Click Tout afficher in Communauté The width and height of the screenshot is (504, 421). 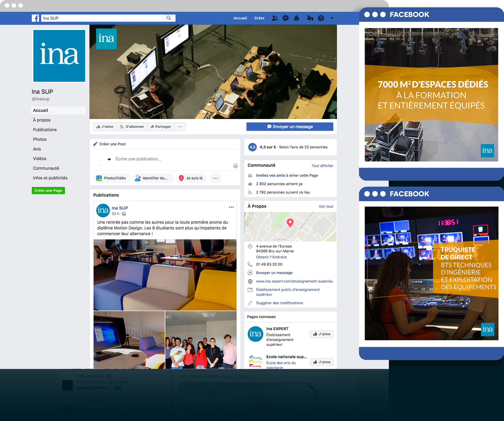[x=322, y=166]
